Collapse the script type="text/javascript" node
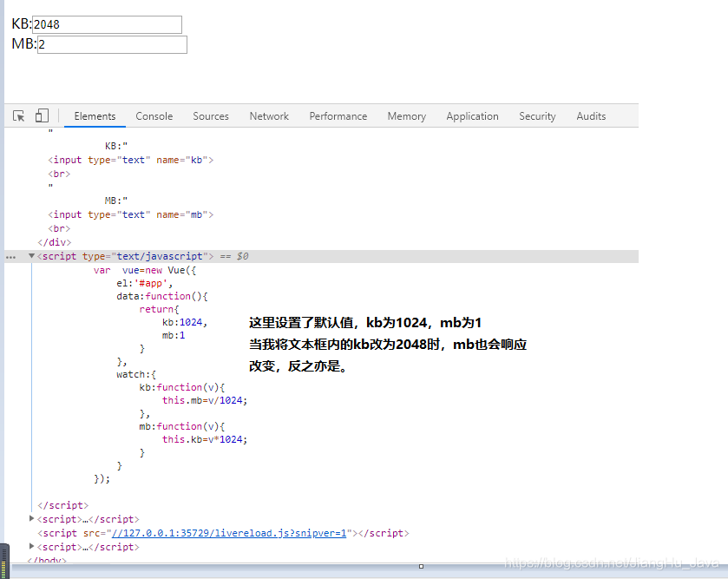The image size is (728, 579). point(31,256)
